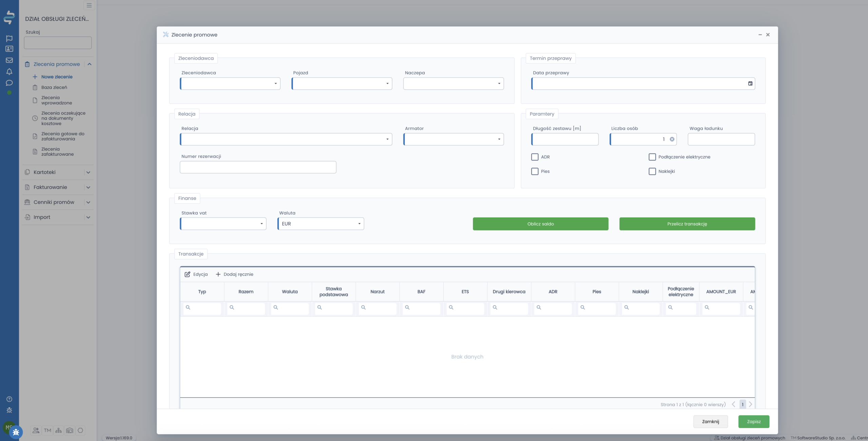This screenshot has width=868, height=441.
Task: Click the Numer rezerwacji input field
Action: point(258,167)
